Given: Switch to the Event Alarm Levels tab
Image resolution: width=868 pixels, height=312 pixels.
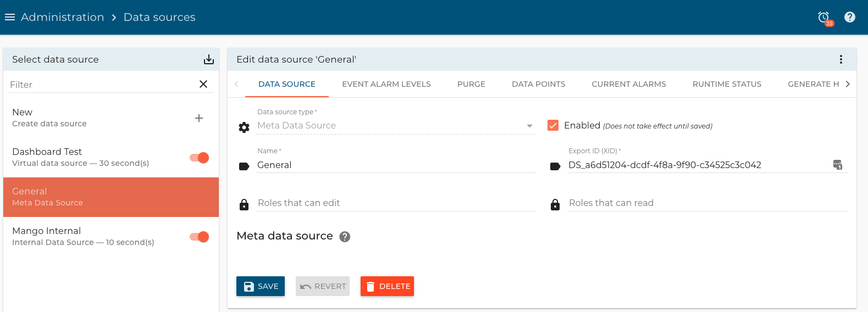Looking at the screenshot, I should (x=386, y=84).
